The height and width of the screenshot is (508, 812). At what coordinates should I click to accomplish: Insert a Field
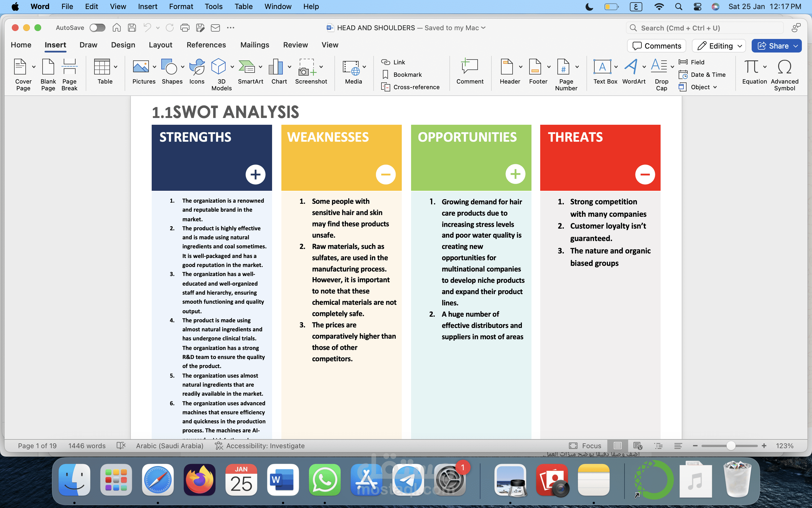coord(692,62)
